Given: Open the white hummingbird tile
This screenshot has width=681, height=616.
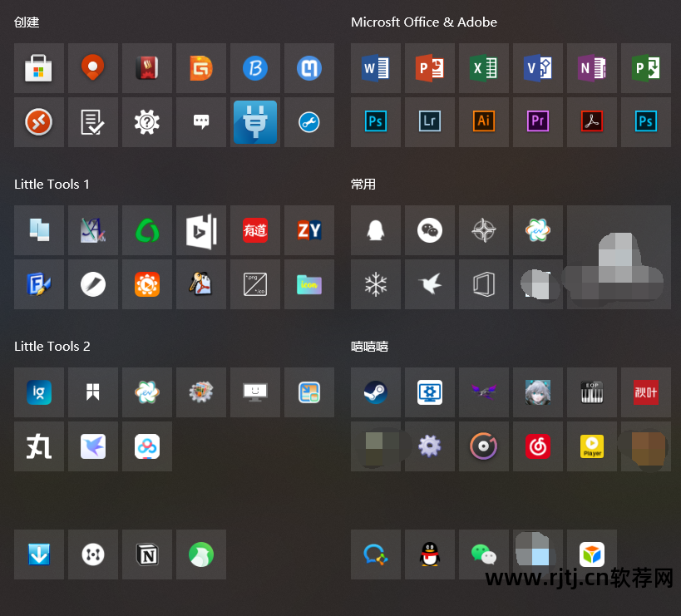Looking at the screenshot, I should [430, 284].
